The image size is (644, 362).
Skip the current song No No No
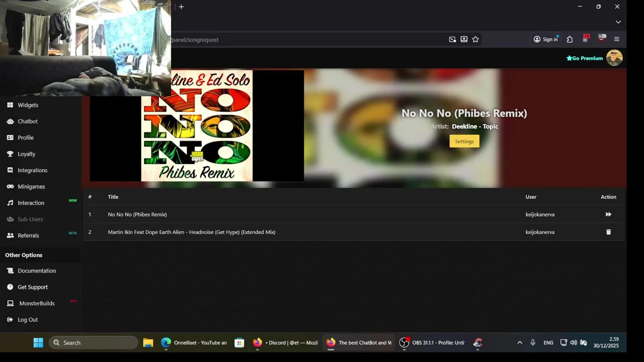pyautogui.click(x=608, y=214)
